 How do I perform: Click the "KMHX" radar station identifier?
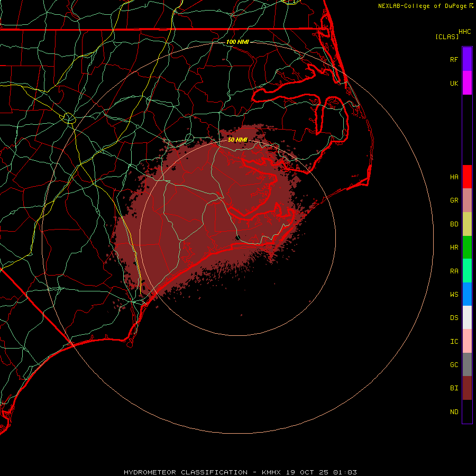pos(271,472)
